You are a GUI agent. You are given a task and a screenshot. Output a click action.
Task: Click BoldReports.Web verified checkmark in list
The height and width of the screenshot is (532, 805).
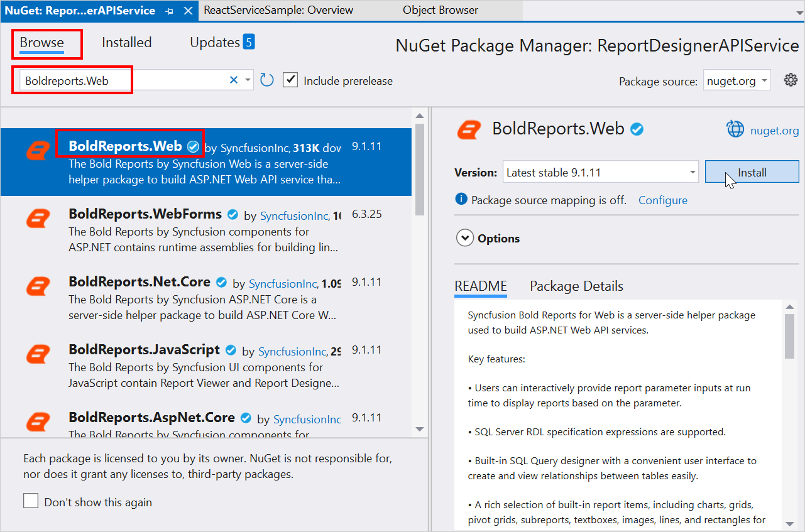(194, 146)
